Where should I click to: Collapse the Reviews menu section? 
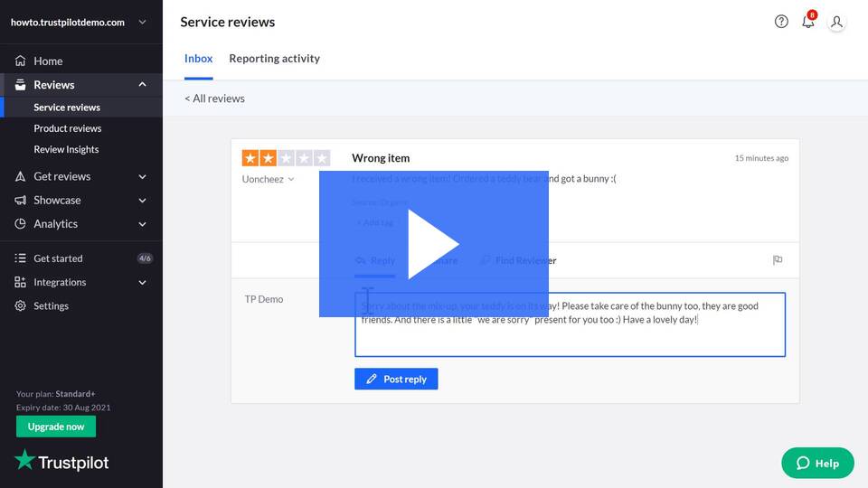(142, 85)
